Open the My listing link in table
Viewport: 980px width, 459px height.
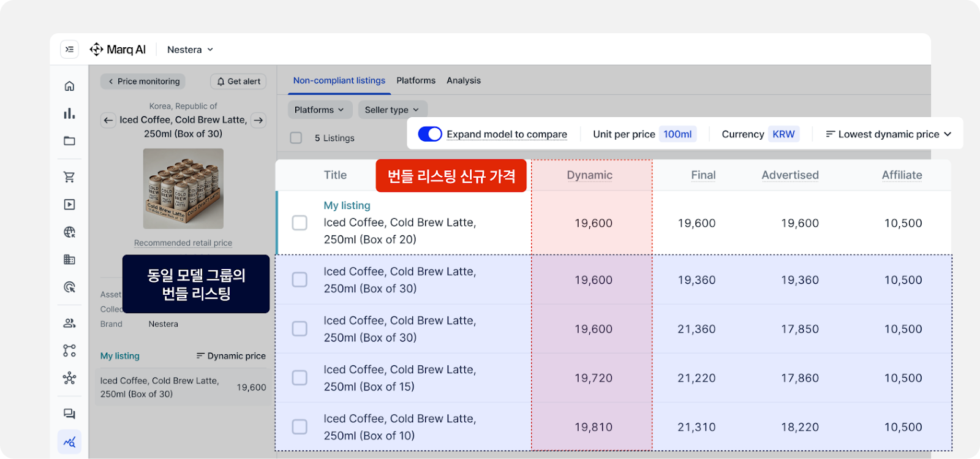pyautogui.click(x=347, y=205)
